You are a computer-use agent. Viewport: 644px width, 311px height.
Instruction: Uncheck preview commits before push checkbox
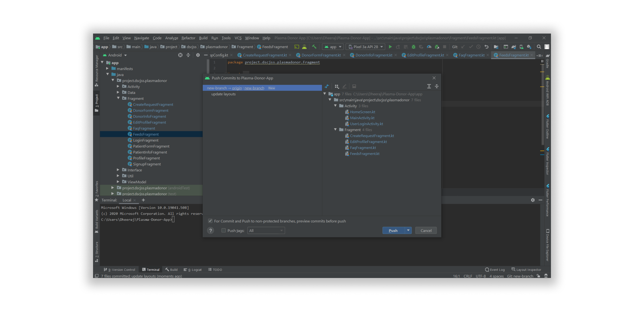210,221
